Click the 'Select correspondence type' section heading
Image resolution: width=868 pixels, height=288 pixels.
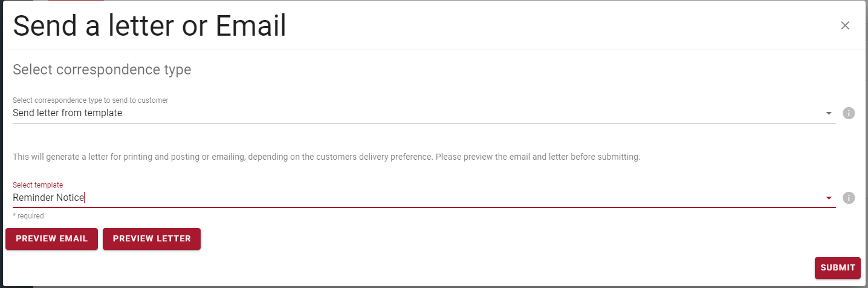click(102, 70)
